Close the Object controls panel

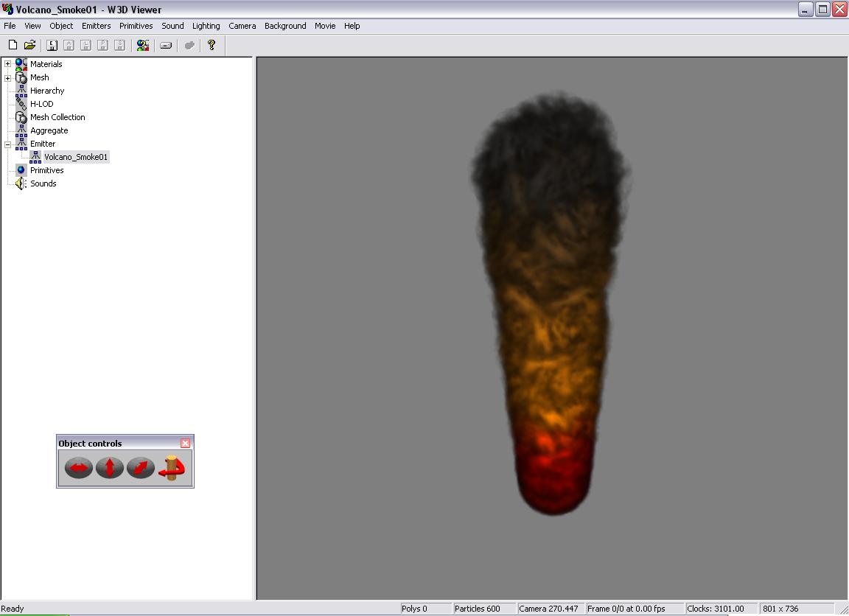(185, 443)
